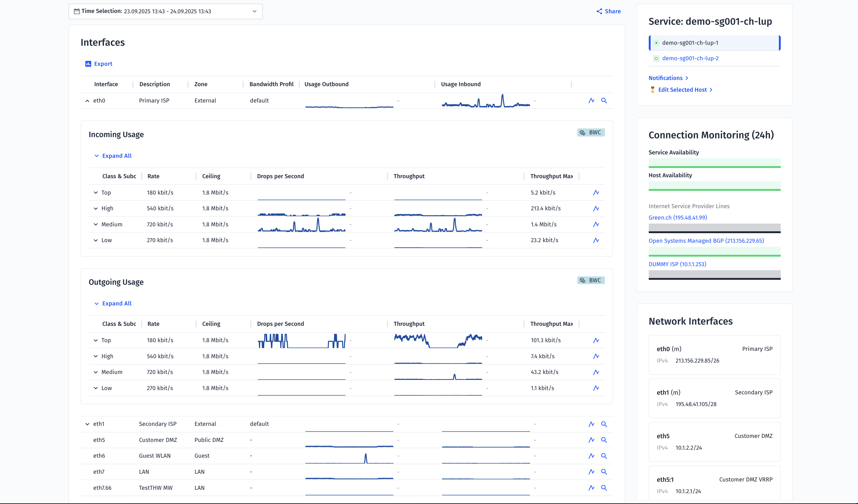Collapse the eth0 interface row
The height and width of the screenshot is (504, 858).
(x=87, y=101)
